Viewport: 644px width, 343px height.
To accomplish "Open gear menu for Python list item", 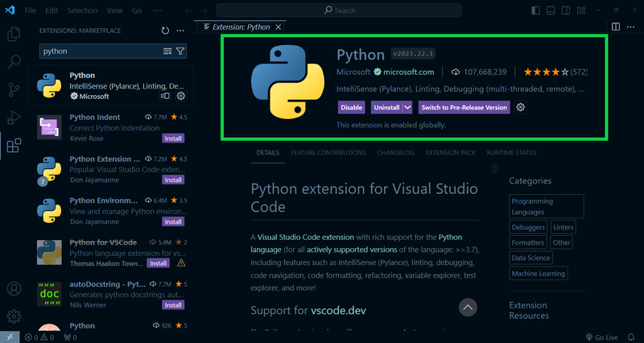I will point(180,96).
